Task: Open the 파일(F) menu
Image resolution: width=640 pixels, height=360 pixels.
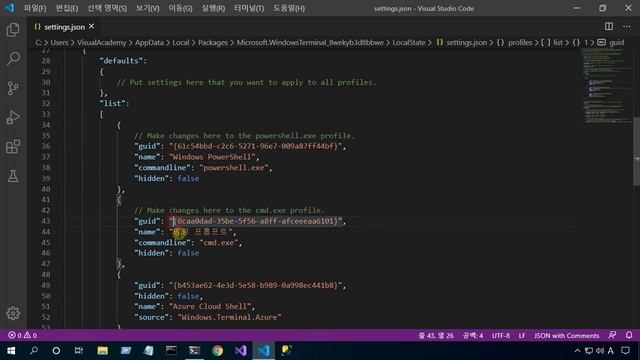Action: [35, 8]
